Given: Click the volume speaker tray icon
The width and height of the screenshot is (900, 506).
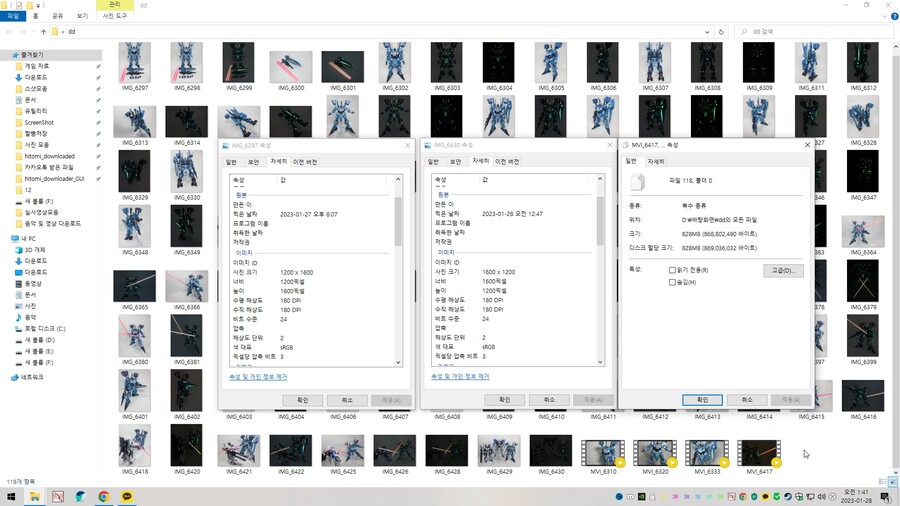Looking at the screenshot, I should (821, 497).
